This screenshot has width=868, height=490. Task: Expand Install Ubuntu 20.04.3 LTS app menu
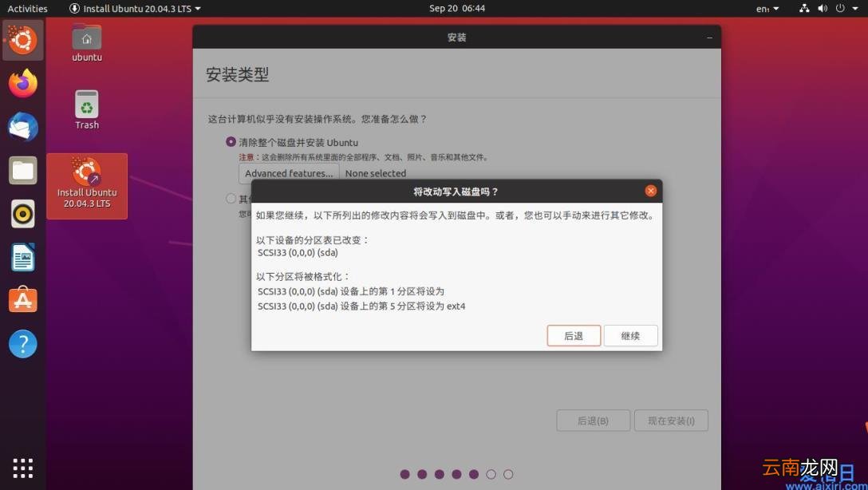136,8
